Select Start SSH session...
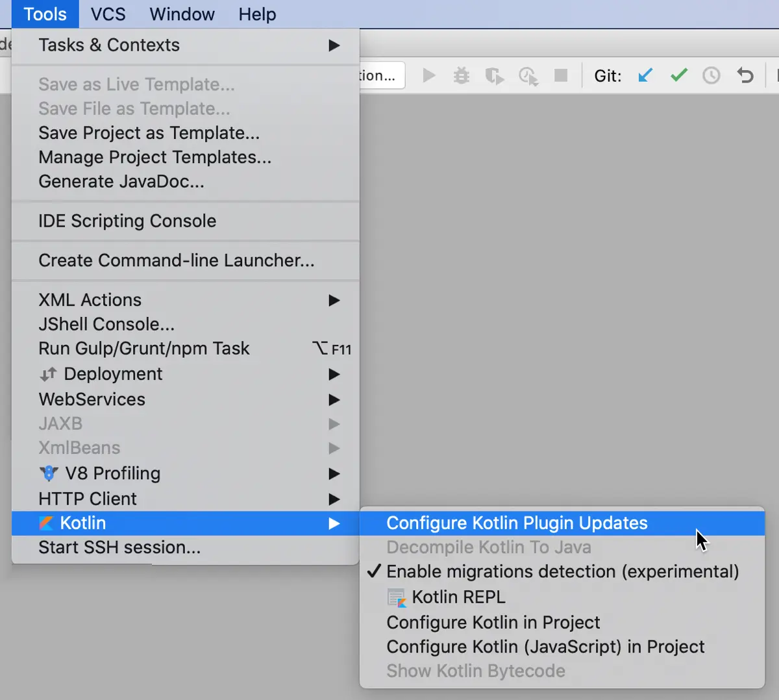 (186, 547)
